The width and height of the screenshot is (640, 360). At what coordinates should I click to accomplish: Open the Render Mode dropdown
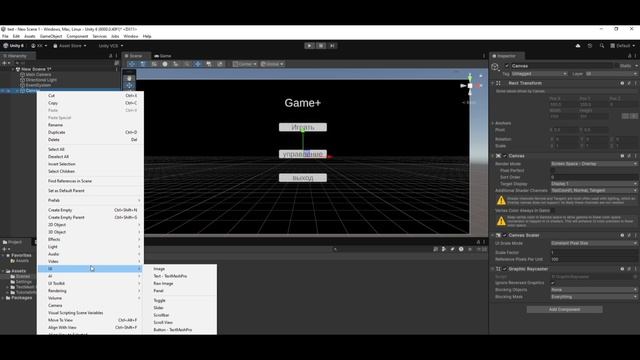click(594, 164)
